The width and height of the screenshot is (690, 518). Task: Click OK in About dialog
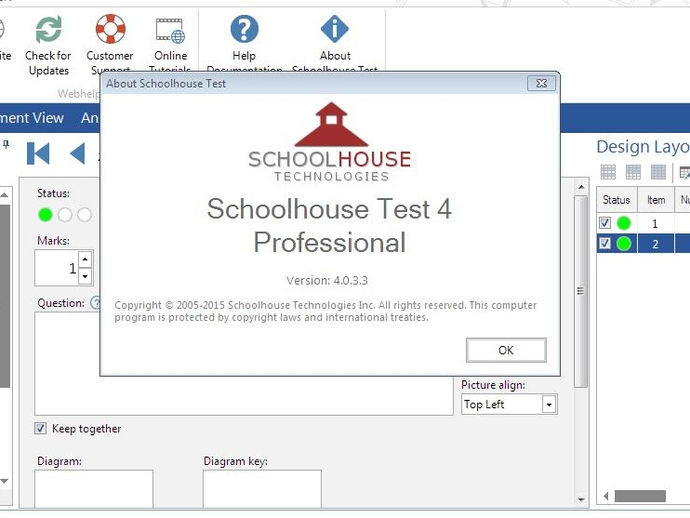506,350
